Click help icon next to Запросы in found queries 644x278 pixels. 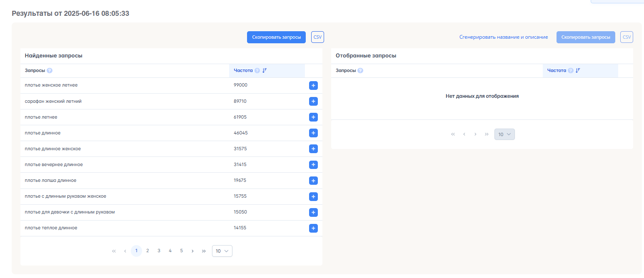point(50,71)
